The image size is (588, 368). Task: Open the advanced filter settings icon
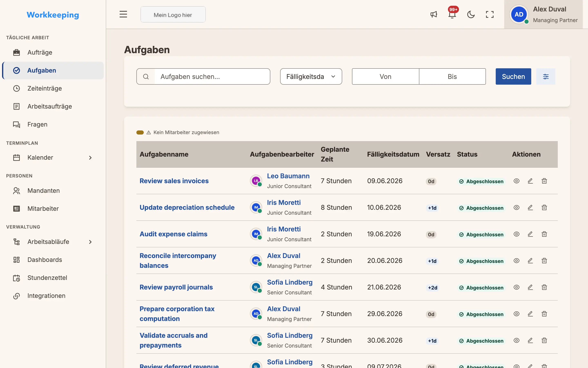[x=546, y=76]
